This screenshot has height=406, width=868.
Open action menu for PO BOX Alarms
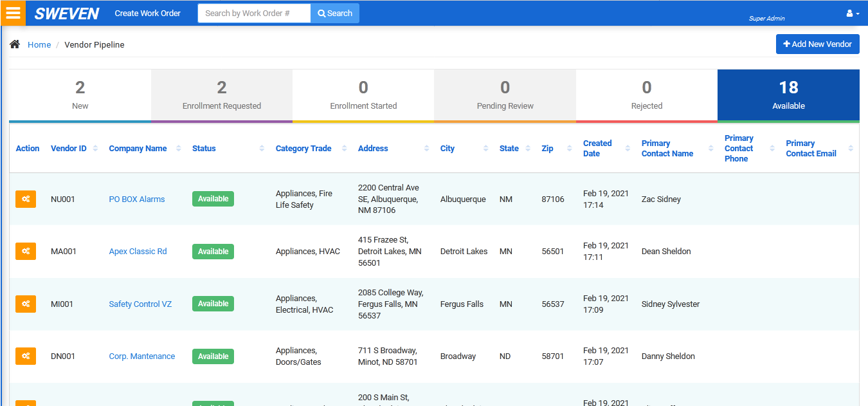pos(26,199)
